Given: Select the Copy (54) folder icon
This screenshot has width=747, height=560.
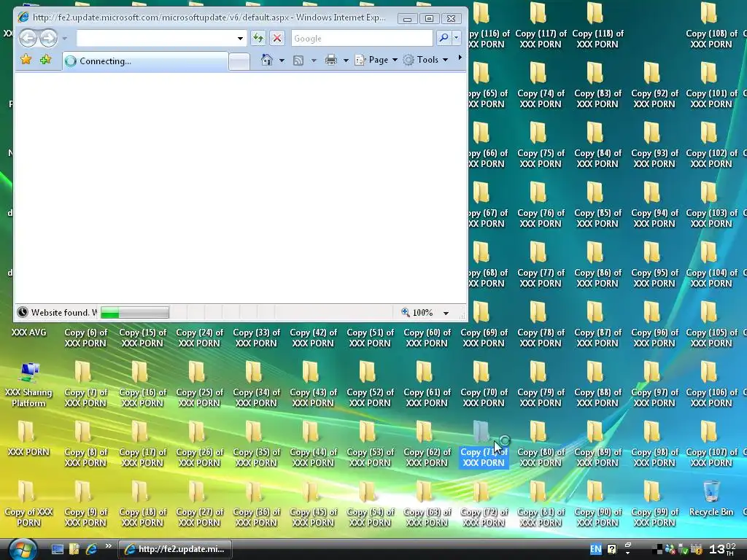Looking at the screenshot, I should coord(368,491).
